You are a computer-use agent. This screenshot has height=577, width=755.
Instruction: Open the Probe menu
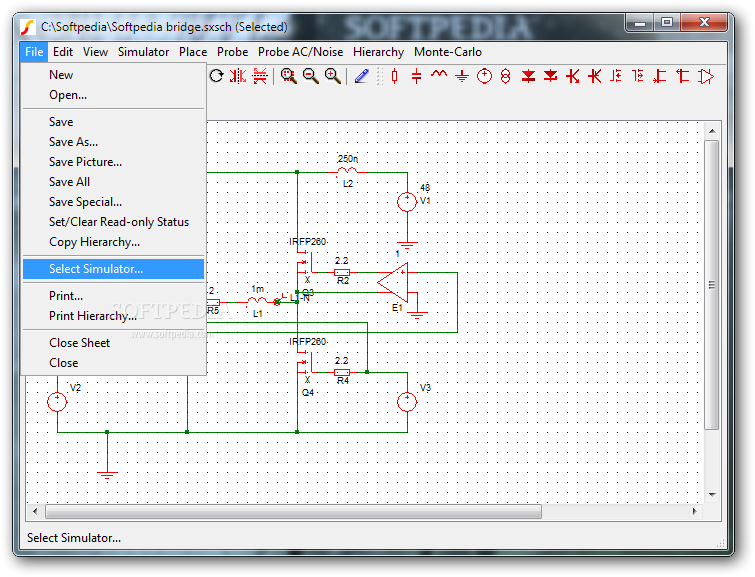tap(233, 52)
